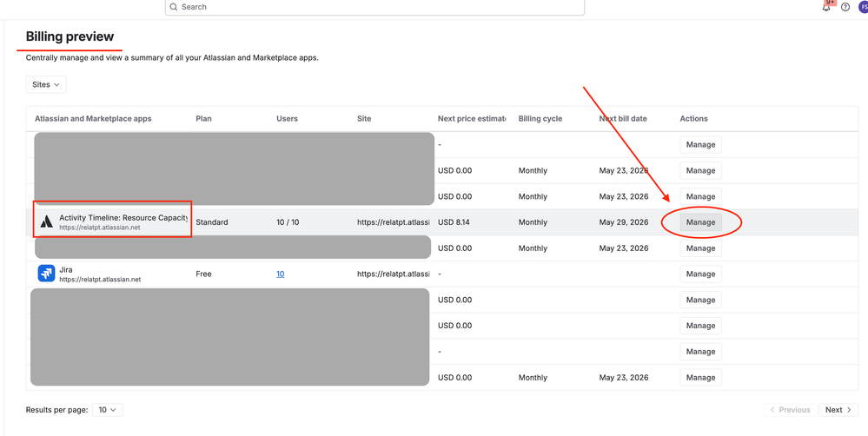Click the Next price estimate column header
The height and width of the screenshot is (436, 868).
[472, 118]
